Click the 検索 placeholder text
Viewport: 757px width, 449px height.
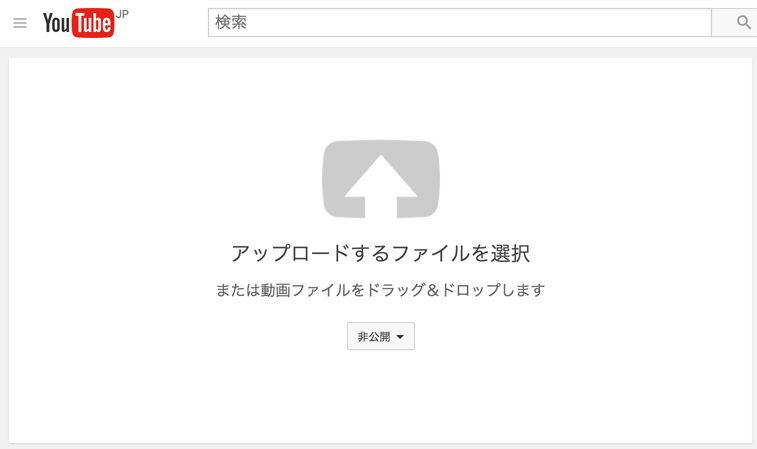pos(231,22)
